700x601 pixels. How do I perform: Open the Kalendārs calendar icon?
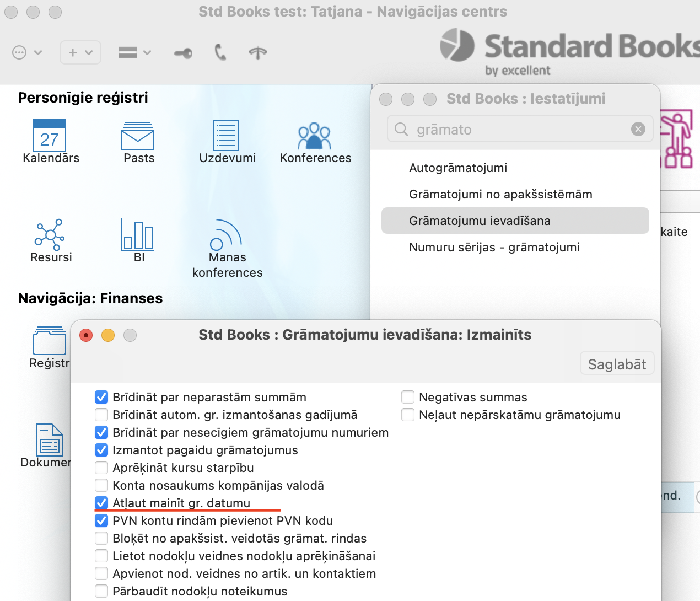click(50, 136)
